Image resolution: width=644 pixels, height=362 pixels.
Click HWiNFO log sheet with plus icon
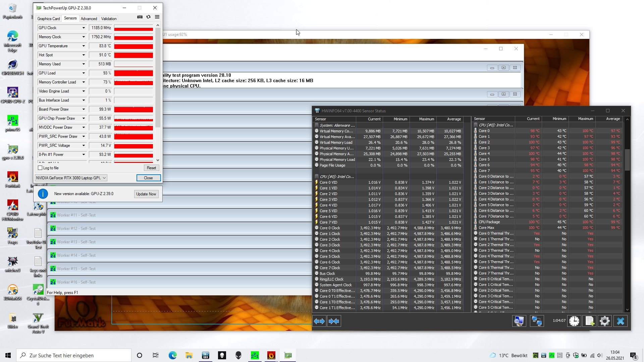point(590,321)
